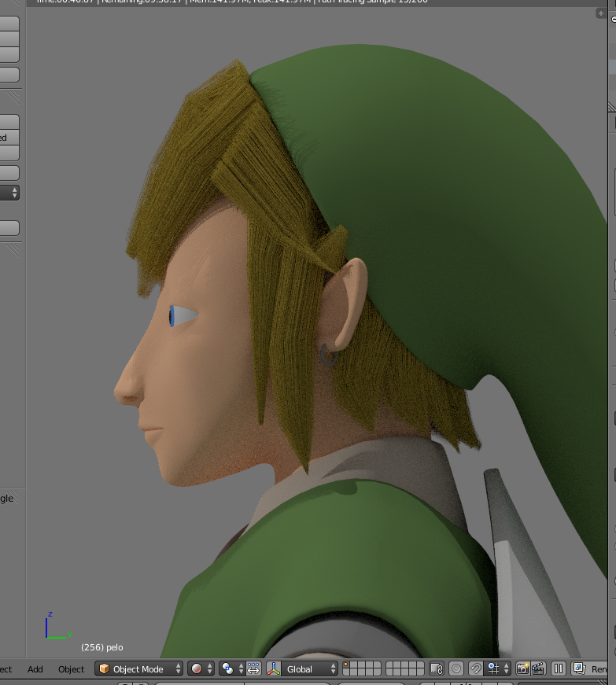Open the pivot point selector

[232, 668]
